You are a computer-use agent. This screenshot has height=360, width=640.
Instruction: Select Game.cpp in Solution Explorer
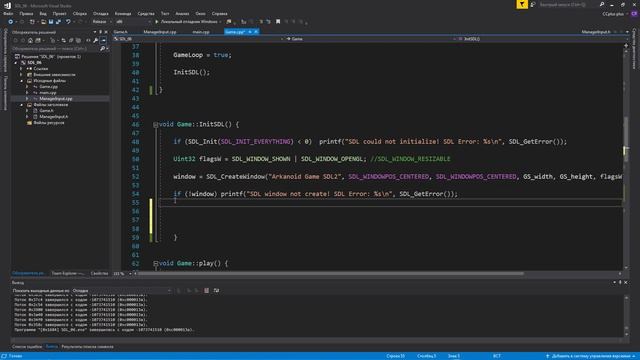(x=48, y=87)
